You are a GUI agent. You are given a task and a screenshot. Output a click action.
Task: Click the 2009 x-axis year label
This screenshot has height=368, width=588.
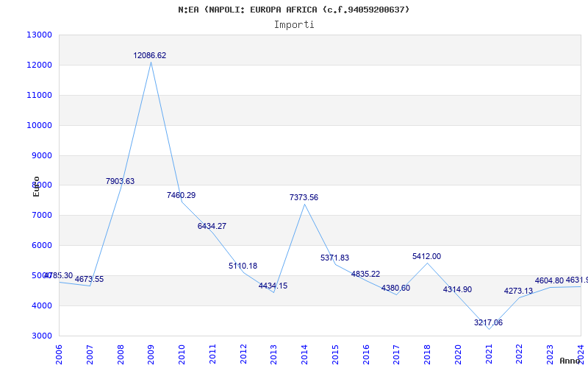(151, 354)
